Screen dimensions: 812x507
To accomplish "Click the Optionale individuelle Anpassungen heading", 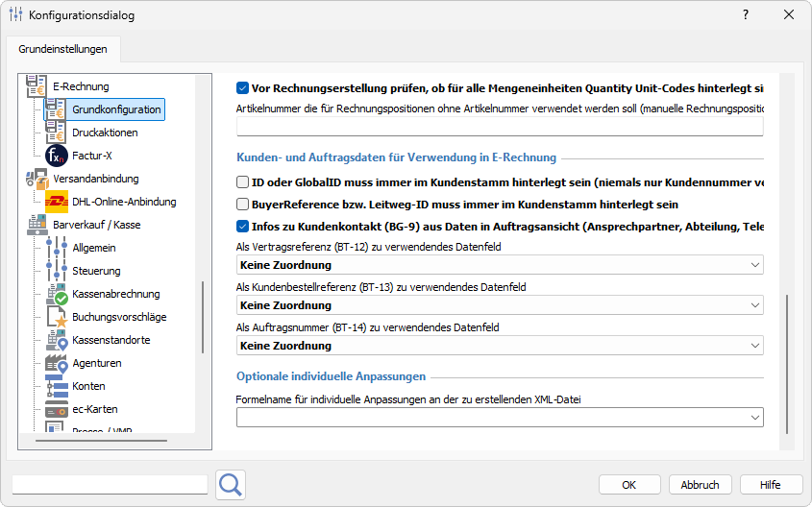I will coord(331,376).
